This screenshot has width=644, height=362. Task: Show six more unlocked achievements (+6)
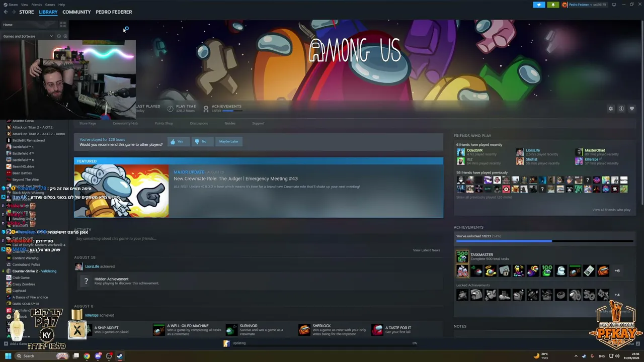click(617, 271)
